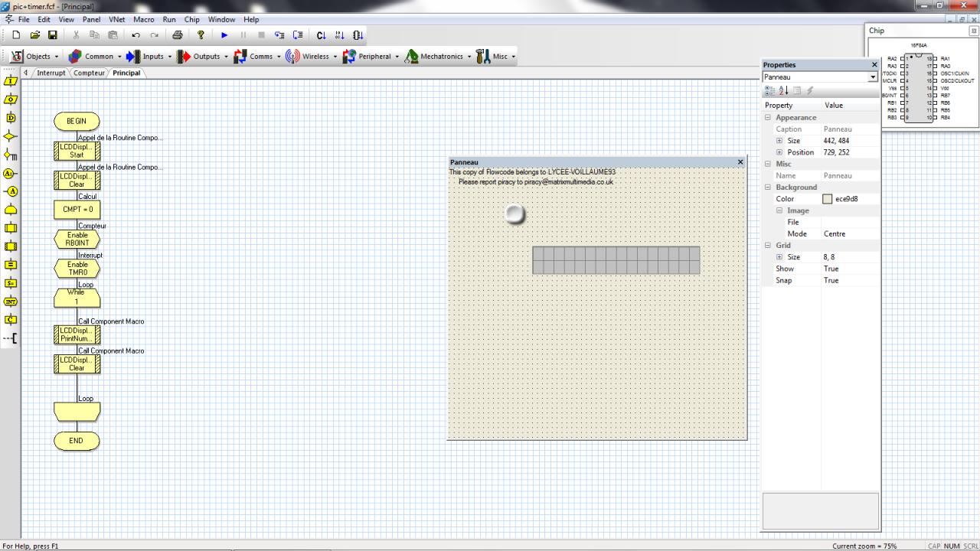This screenshot has width=980, height=551.
Task: Open the Chip menu
Action: pyautogui.click(x=191, y=19)
